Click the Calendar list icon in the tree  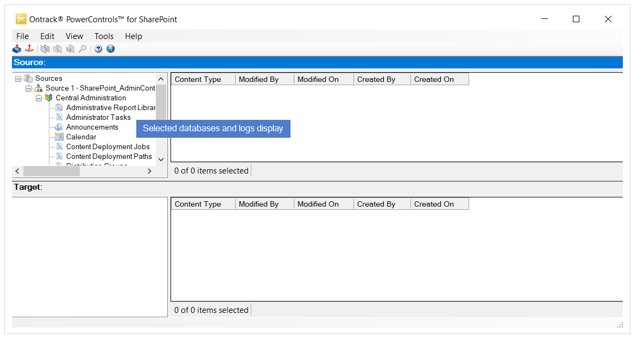(x=59, y=137)
